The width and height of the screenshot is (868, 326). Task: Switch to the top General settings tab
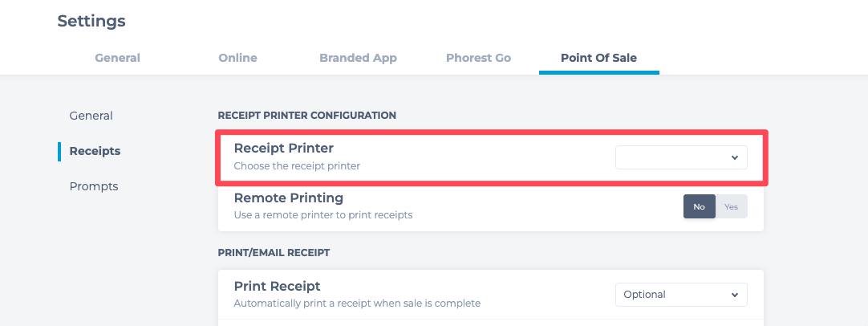pos(117,58)
